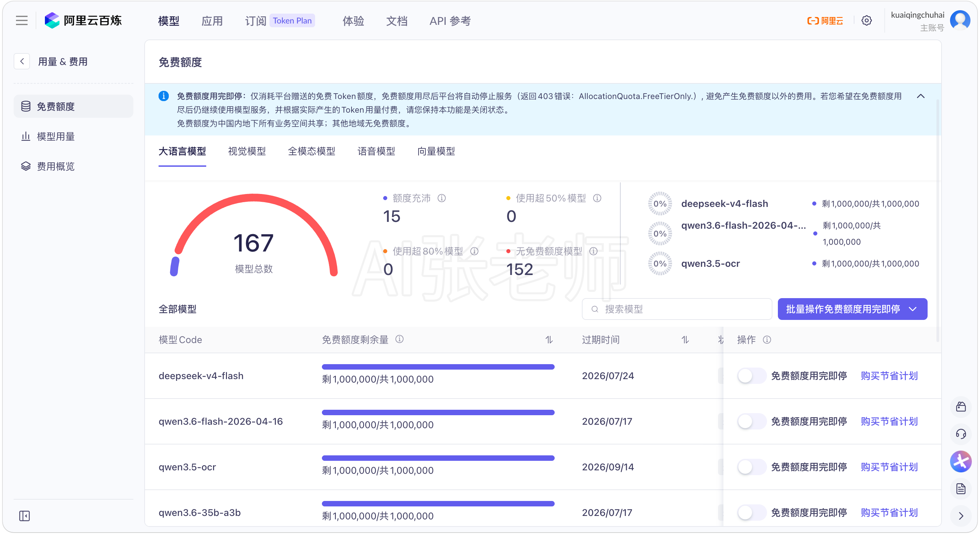980x535 pixels.
Task: Select 免费额度 in the sidebar
Action: pyautogui.click(x=73, y=106)
